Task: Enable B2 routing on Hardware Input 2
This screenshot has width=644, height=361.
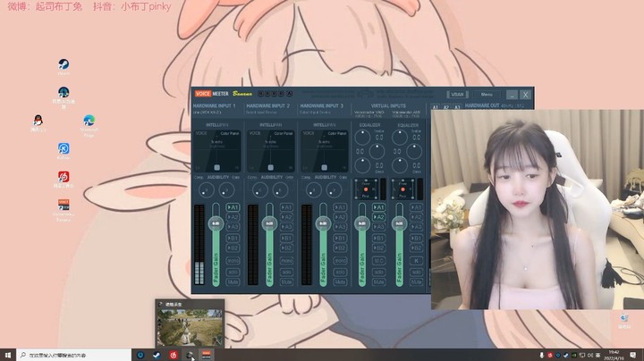Action: [287, 248]
